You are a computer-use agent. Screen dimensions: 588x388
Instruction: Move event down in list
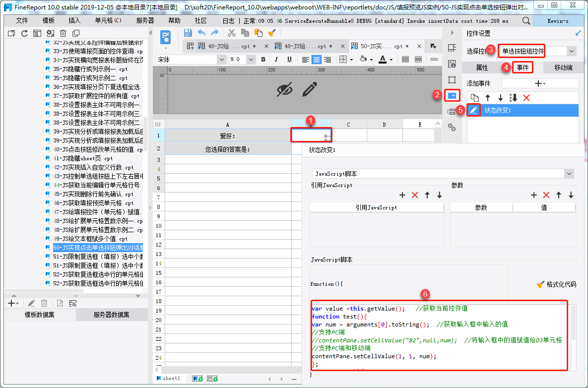(500, 98)
